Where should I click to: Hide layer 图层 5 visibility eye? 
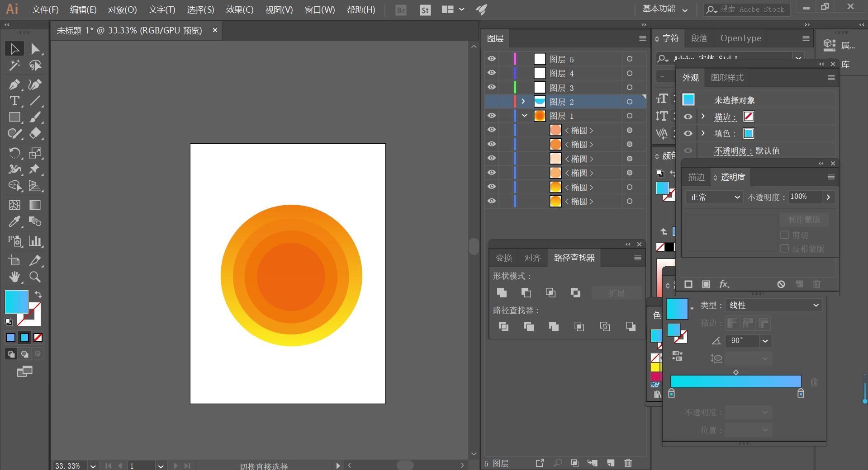pos(492,59)
